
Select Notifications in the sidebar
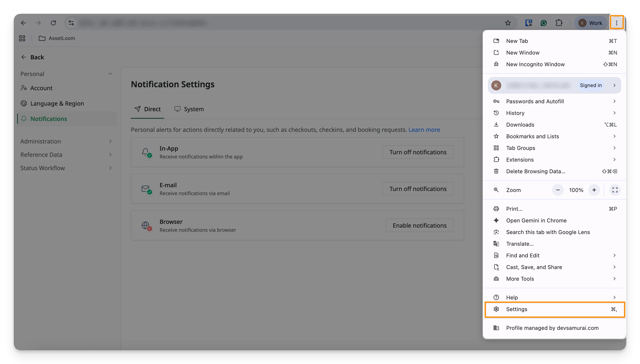tap(66, 118)
